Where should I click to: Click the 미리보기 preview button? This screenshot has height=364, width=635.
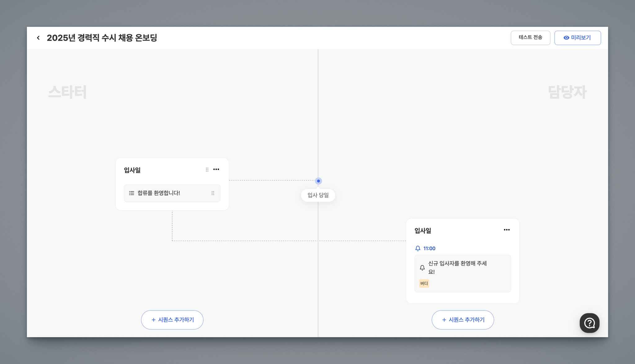click(577, 38)
